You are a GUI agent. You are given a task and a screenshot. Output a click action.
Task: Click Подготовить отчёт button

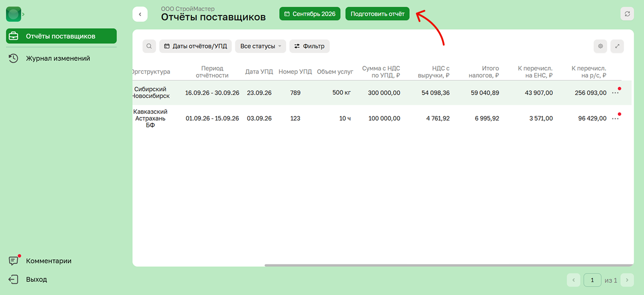[x=377, y=14]
